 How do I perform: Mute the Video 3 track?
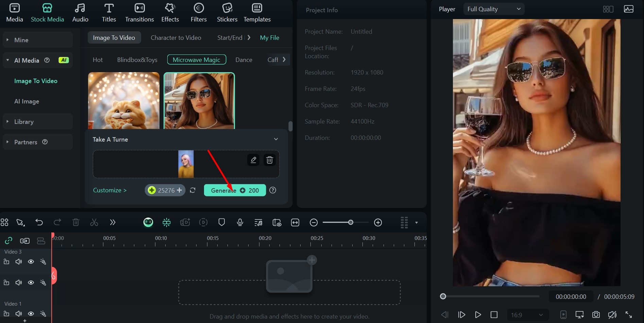point(19,262)
